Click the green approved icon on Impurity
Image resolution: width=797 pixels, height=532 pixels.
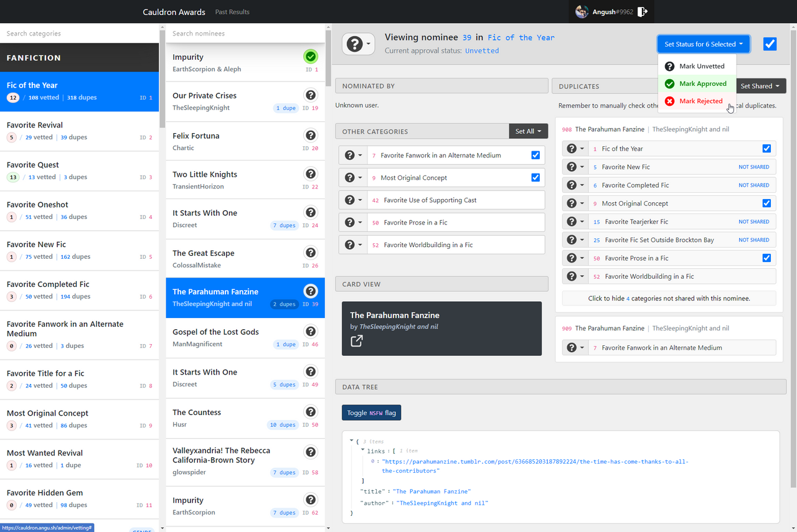tap(310, 57)
